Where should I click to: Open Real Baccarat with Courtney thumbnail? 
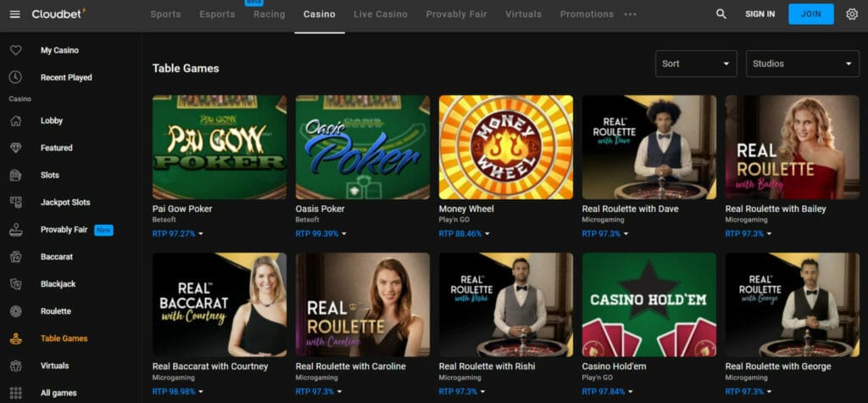(220, 305)
